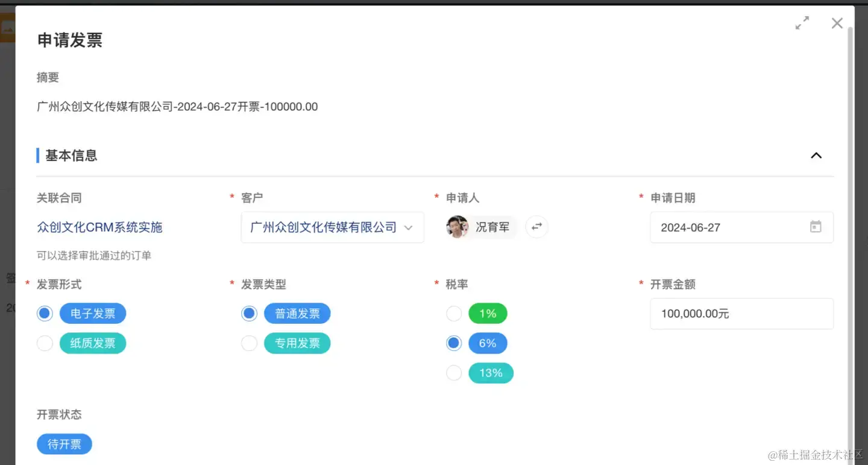The image size is (868, 465).
Task: Open the 客户 dropdown
Action: click(333, 227)
